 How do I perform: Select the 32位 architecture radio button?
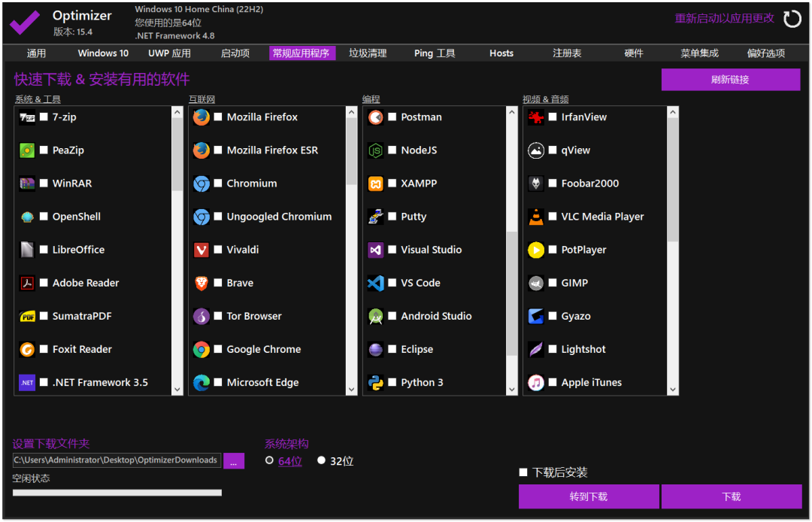pos(322,460)
